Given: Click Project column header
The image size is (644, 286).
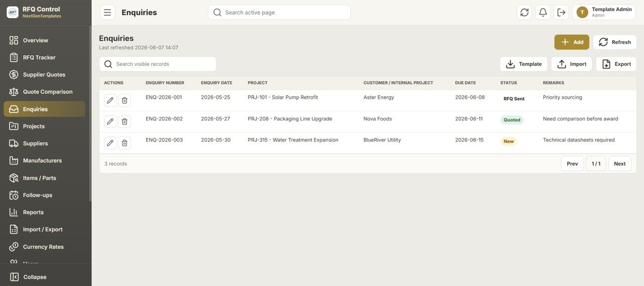Looking at the screenshot, I should pos(258,83).
